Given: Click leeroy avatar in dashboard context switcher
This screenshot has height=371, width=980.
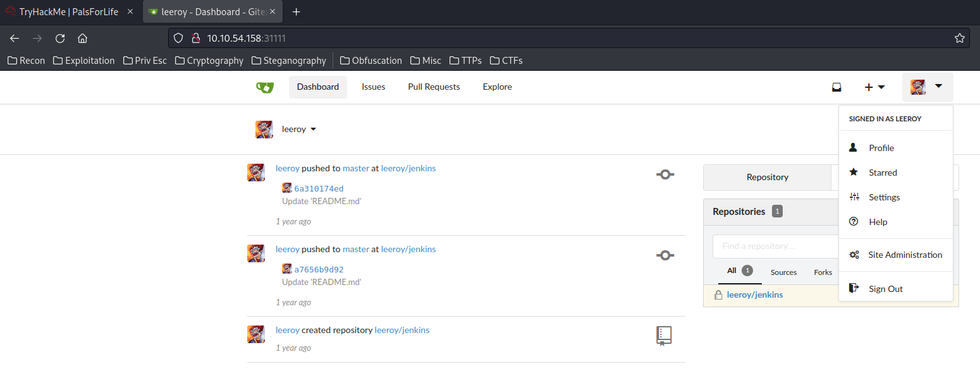Looking at the screenshot, I should click(264, 130).
